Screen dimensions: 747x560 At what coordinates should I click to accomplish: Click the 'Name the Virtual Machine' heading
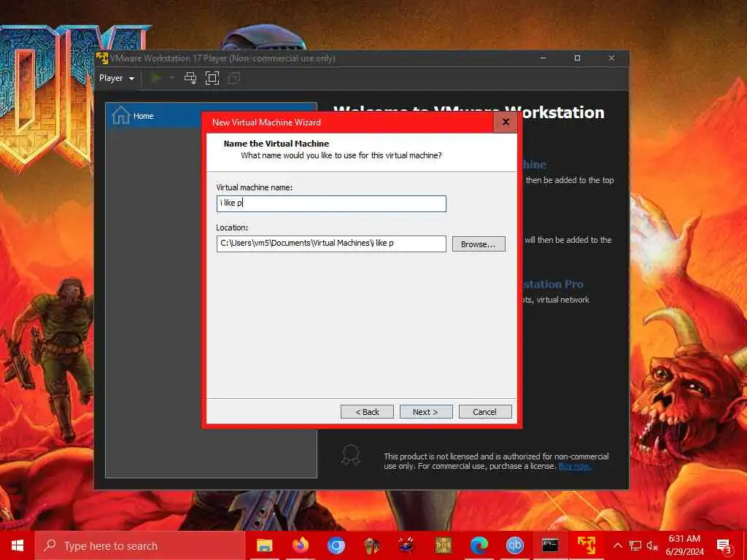(x=276, y=144)
